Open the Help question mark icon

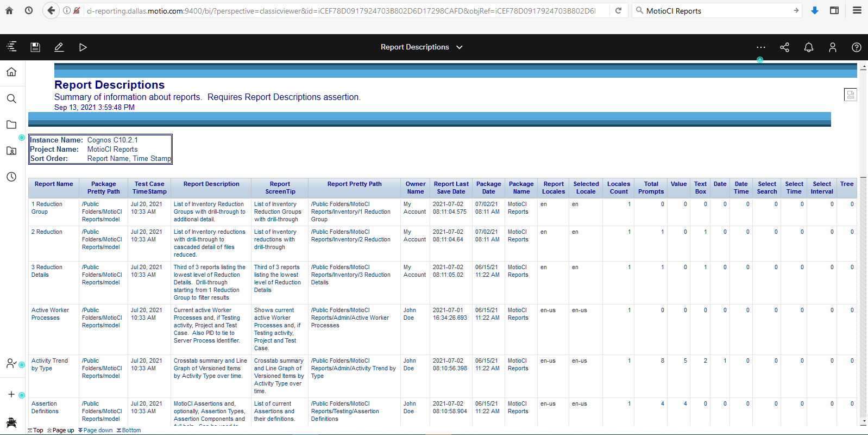pos(857,47)
